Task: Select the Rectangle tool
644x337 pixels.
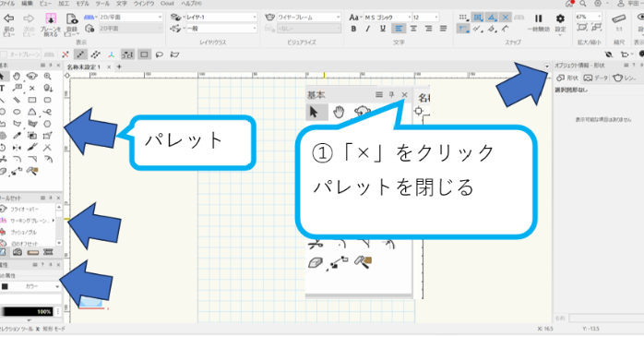Action: click(32, 100)
